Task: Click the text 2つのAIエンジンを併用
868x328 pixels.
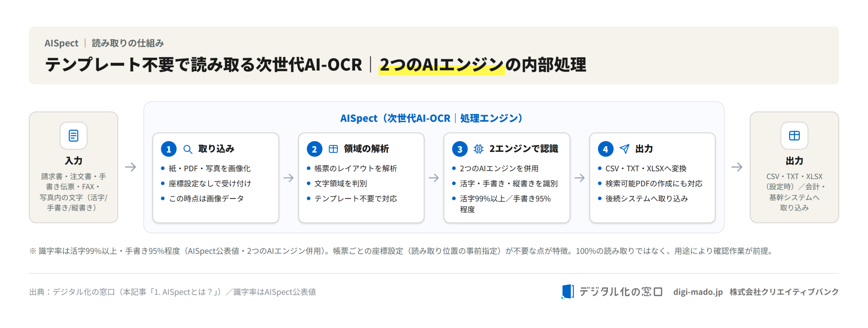Action: coord(499,169)
